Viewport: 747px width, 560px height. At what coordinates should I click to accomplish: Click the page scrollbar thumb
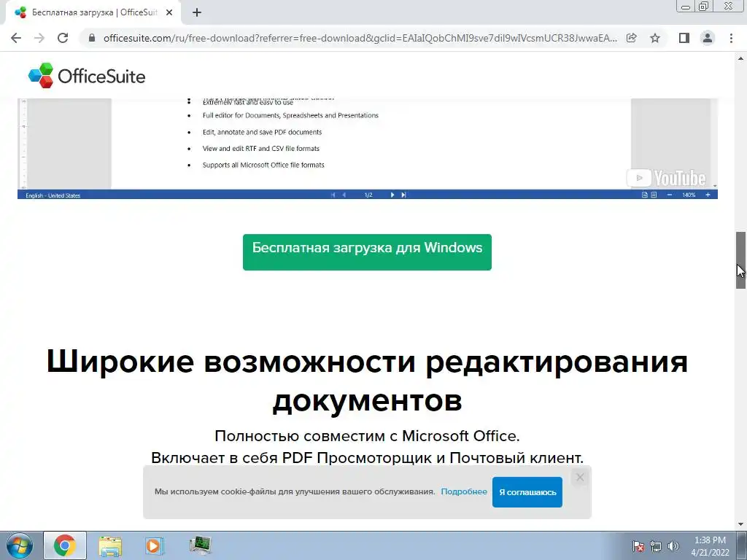(740, 260)
